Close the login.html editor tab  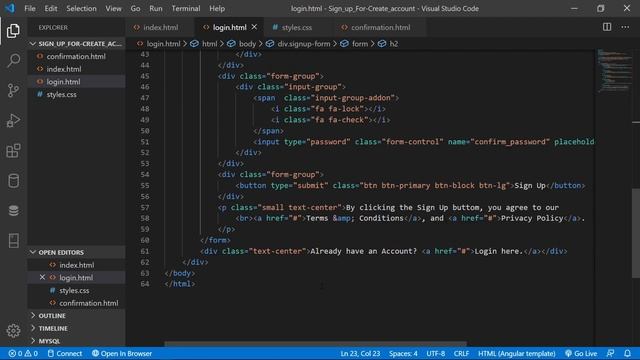[254, 27]
